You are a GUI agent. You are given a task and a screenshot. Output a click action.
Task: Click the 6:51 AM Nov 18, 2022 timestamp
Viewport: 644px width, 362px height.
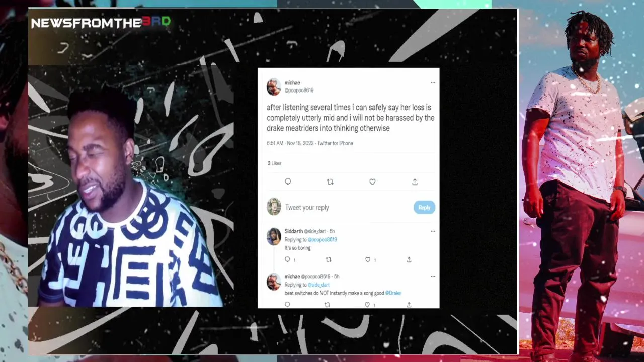coord(290,143)
